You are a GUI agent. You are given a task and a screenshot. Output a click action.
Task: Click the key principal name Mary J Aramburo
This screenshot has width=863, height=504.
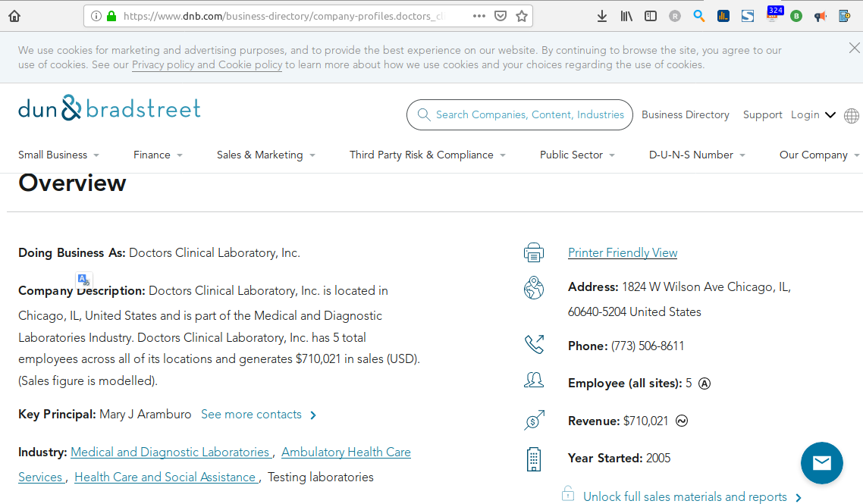click(146, 415)
